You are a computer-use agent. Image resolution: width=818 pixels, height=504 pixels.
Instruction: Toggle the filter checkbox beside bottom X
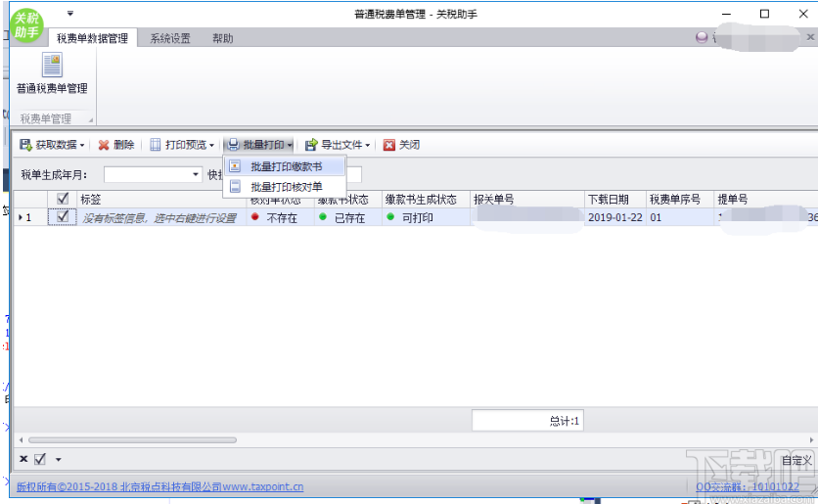(x=40, y=459)
